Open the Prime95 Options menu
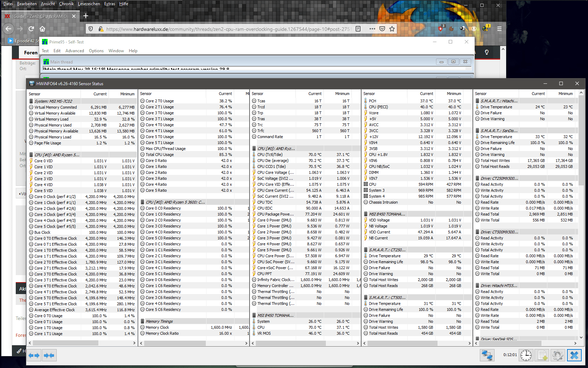588x368 pixels. [x=96, y=51]
